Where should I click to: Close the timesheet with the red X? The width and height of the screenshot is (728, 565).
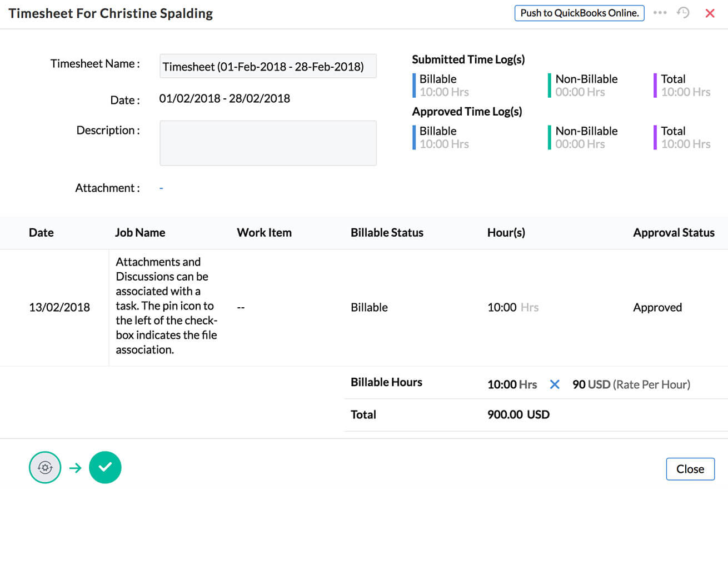pos(710,13)
